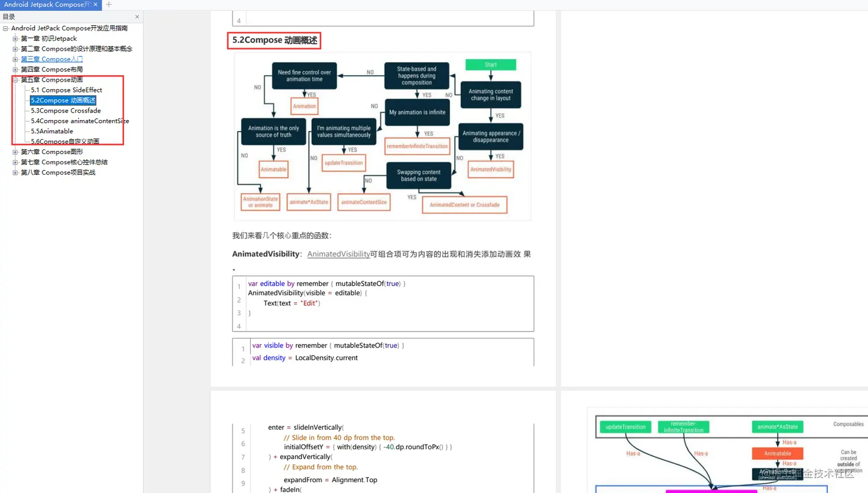868x493 pixels.
Task: Click the animation decision flowchart image
Action: pos(382,136)
